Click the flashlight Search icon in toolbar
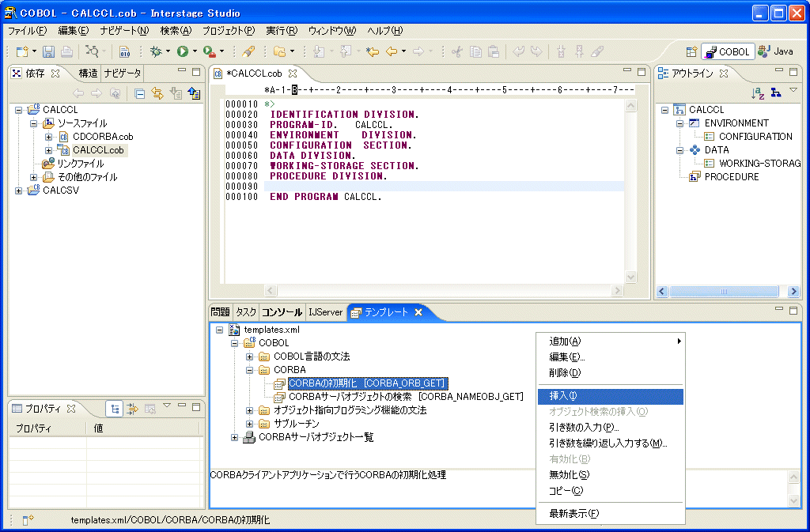The height and width of the screenshot is (532, 810). click(248, 51)
